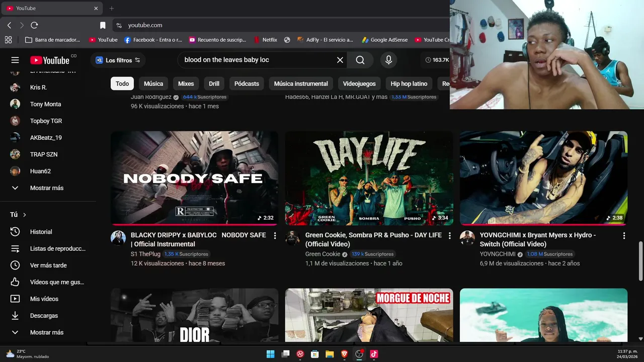Select the Música instrumental chip
This screenshot has height=362, width=644.
point(301,83)
